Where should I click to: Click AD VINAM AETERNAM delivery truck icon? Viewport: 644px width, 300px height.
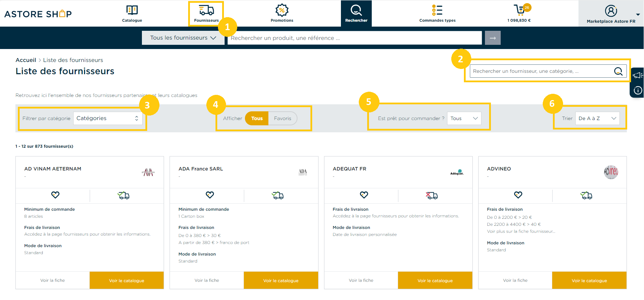point(123,195)
